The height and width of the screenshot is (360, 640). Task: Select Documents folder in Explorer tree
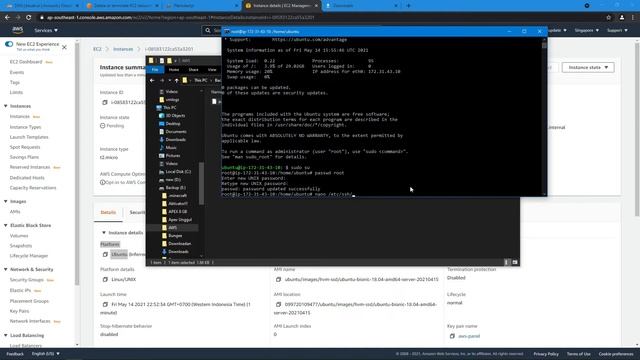point(173,132)
